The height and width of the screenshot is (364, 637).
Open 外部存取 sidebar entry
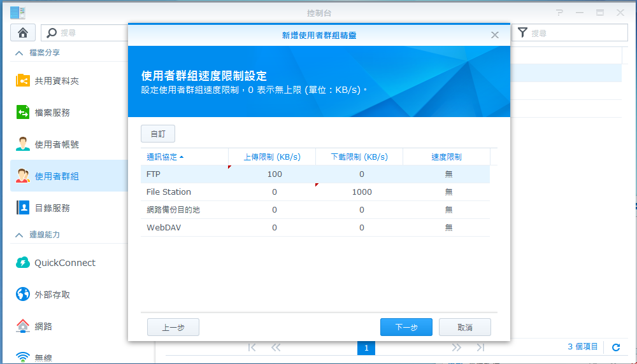pos(69,294)
